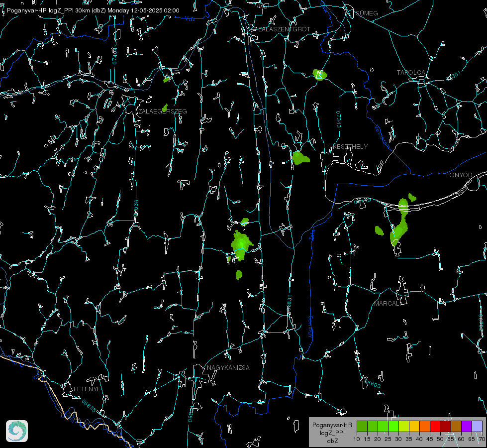Select the 45-50 dBZ bright red legend swatch
Screen dimensions: 487x448
[x=435, y=426]
